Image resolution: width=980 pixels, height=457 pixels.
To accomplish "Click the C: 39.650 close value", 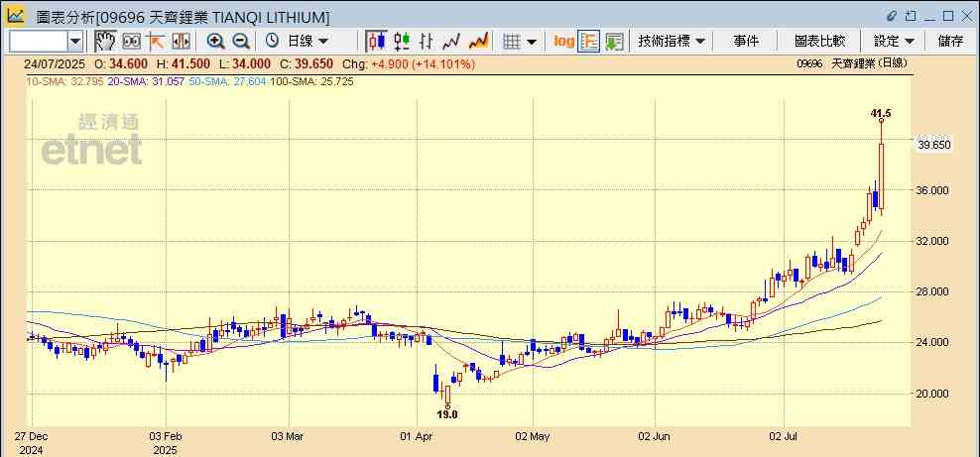I will (x=306, y=64).
